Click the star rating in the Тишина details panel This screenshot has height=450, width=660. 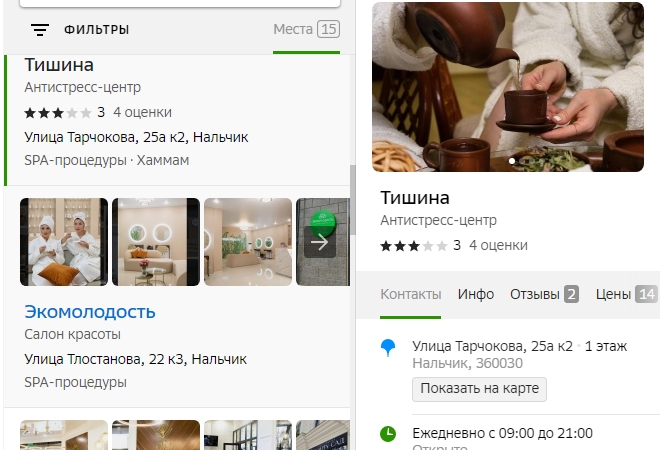[413, 246]
